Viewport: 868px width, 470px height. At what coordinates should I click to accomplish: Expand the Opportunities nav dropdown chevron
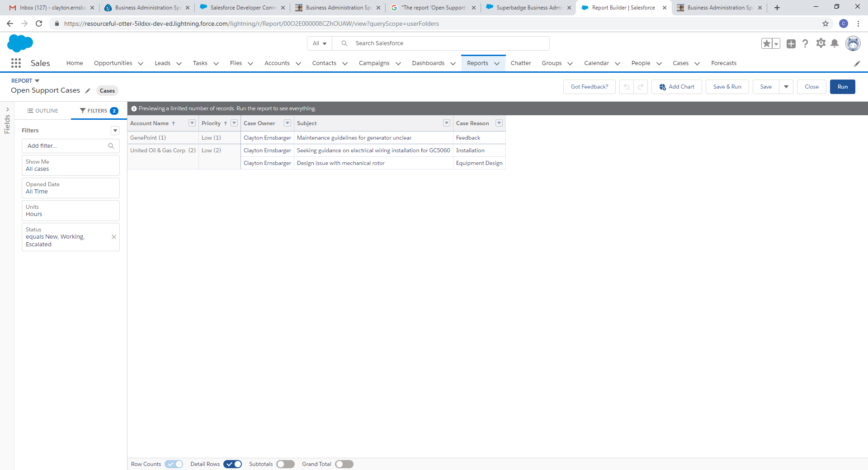(x=141, y=64)
